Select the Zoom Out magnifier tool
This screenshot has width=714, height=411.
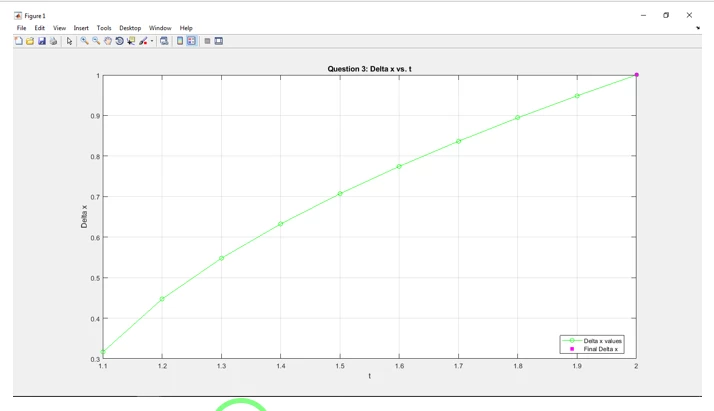click(96, 41)
